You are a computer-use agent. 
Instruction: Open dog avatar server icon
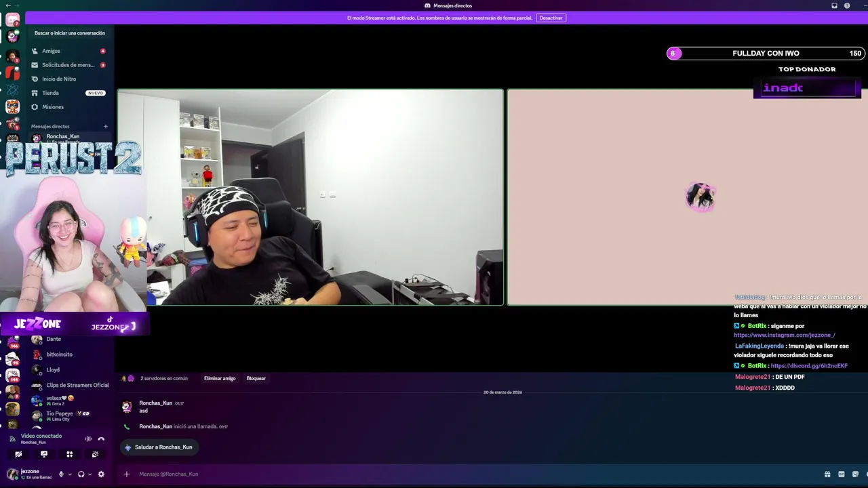point(12,409)
